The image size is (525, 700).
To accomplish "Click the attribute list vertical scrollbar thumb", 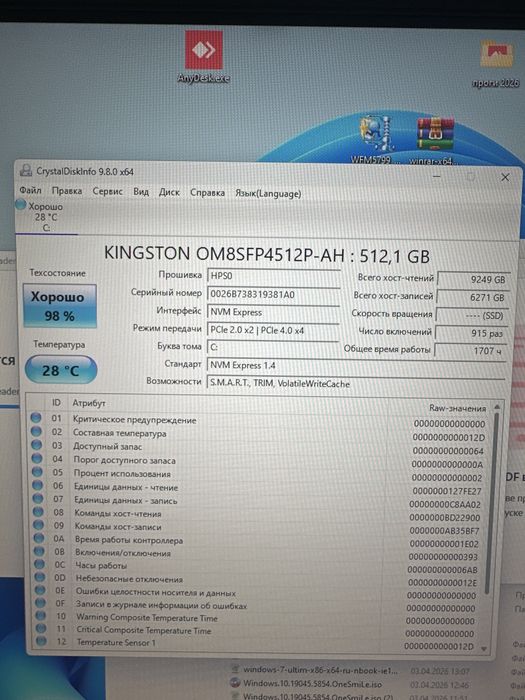I will coord(490,504).
